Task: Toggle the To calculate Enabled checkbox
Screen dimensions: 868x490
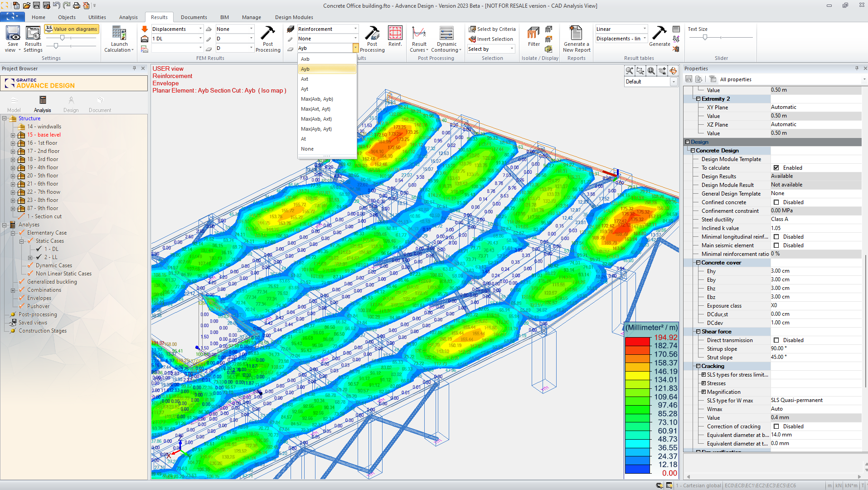Action: tap(776, 168)
